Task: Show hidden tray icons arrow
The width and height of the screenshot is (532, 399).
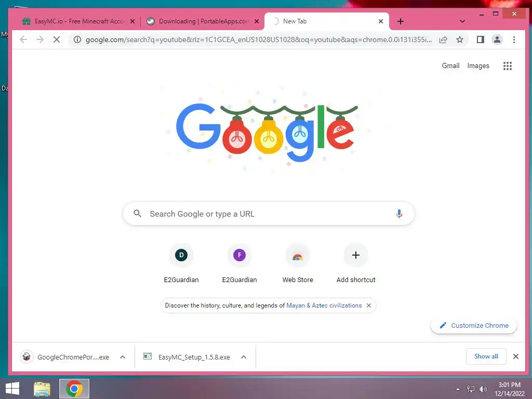Action: (458, 389)
